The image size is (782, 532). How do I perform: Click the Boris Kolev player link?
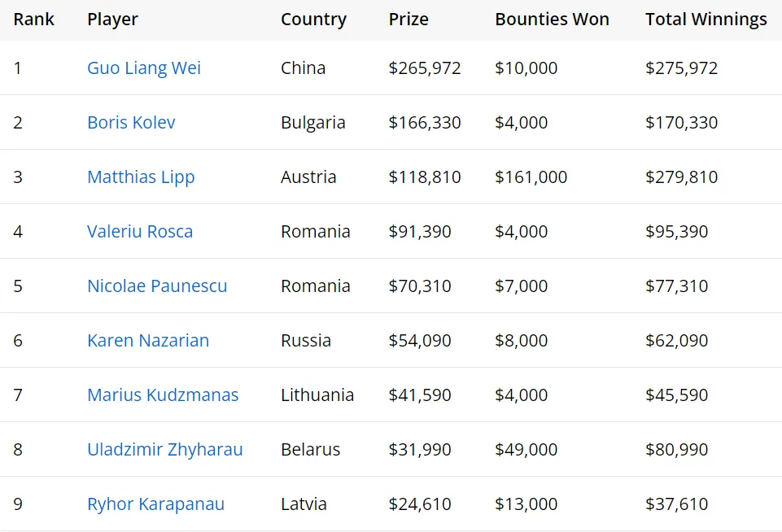[x=131, y=123]
